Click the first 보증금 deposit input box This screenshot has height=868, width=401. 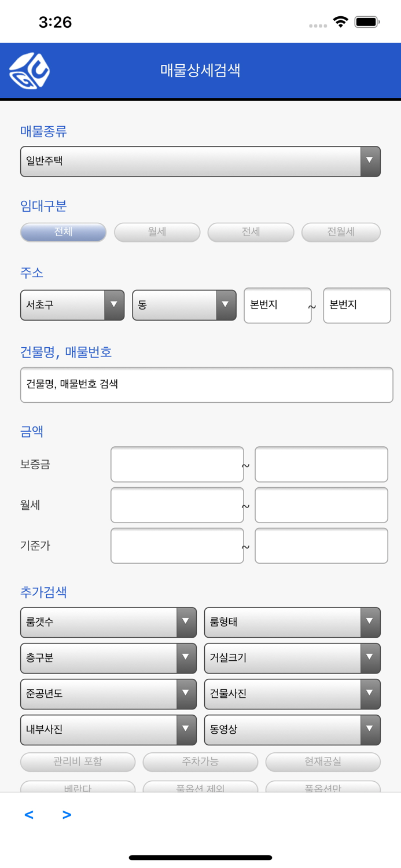tap(177, 464)
